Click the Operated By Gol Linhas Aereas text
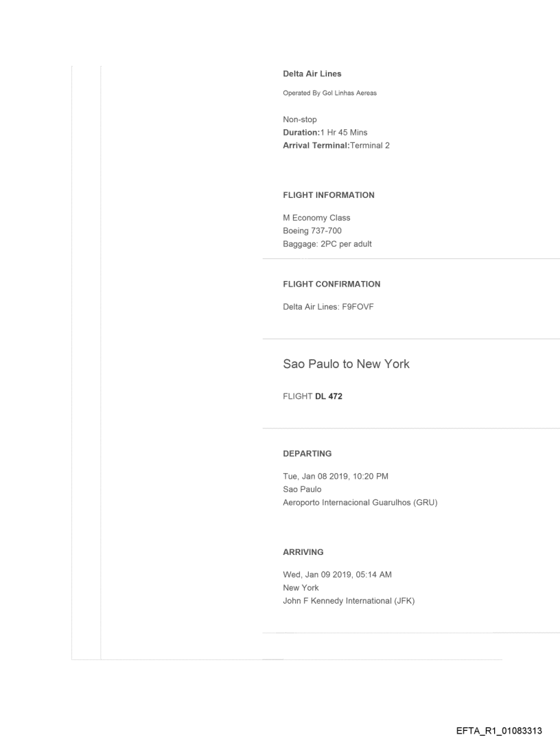The height and width of the screenshot is (737, 560). (x=329, y=93)
